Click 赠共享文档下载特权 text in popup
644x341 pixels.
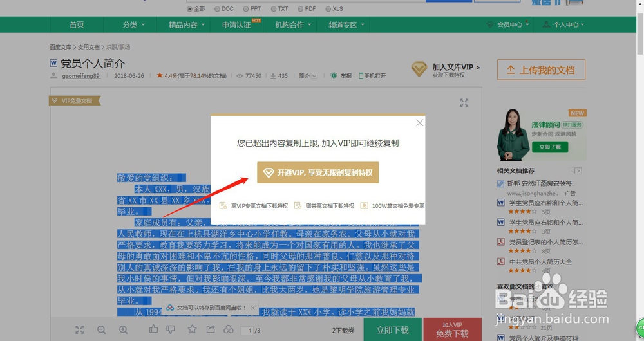pos(330,206)
